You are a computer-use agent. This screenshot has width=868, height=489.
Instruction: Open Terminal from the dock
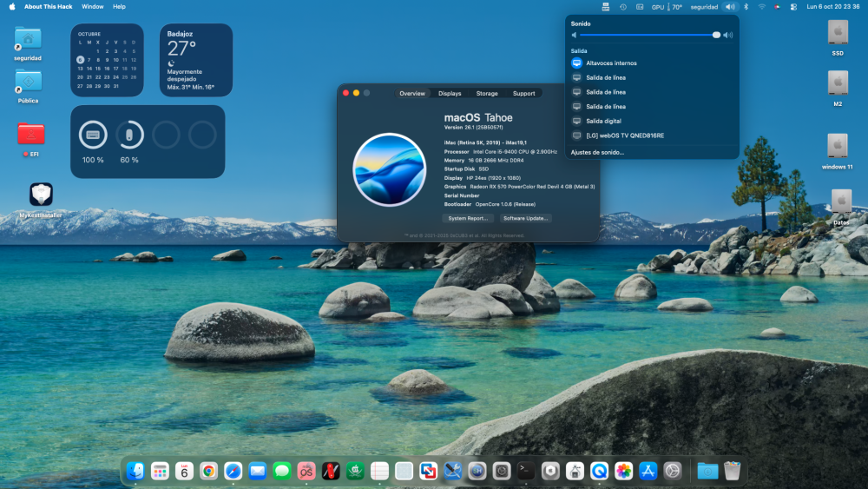tap(526, 472)
